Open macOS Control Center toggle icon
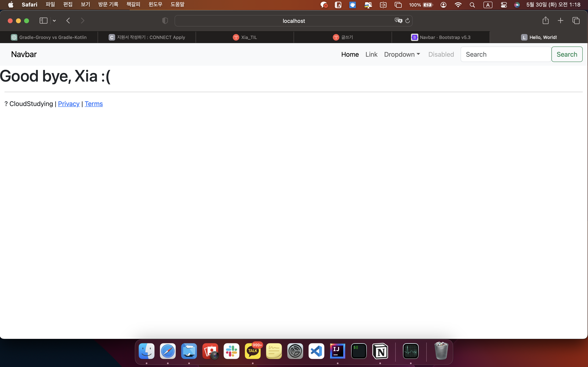 pyautogui.click(x=504, y=5)
